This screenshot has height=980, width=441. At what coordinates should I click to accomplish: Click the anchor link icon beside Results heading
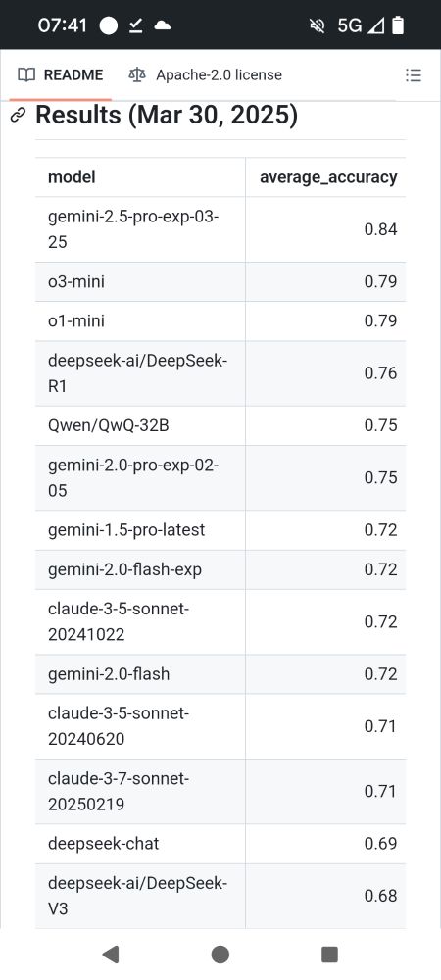tap(19, 115)
